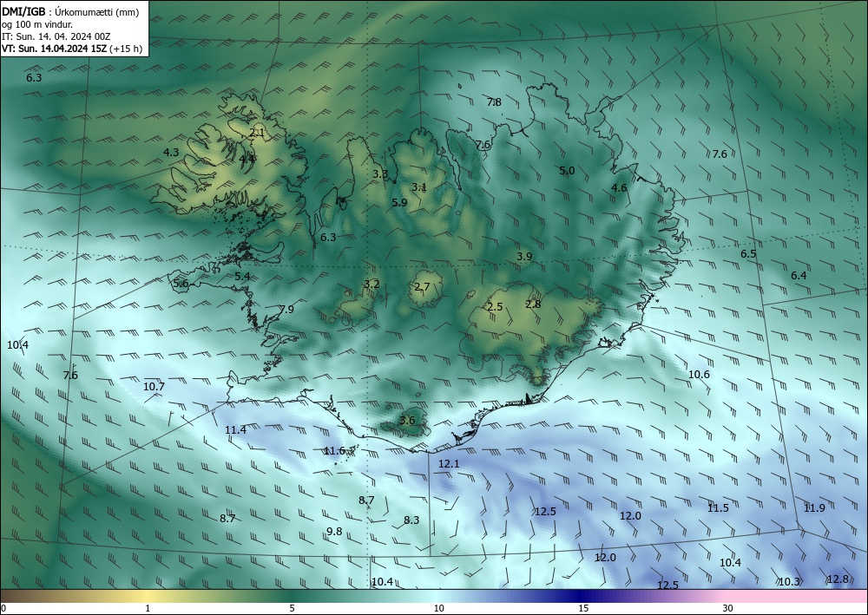Click the 12.1 value label

449,463
